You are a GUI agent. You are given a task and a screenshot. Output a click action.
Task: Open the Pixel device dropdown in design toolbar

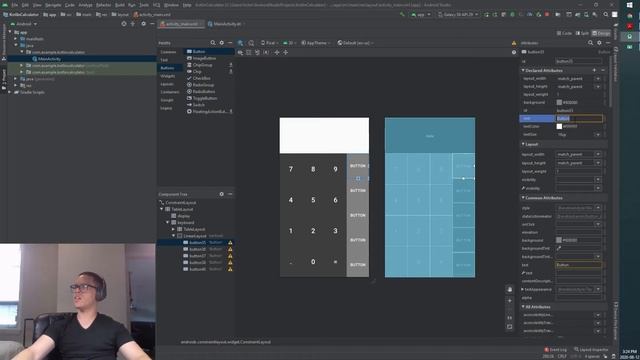pos(269,43)
